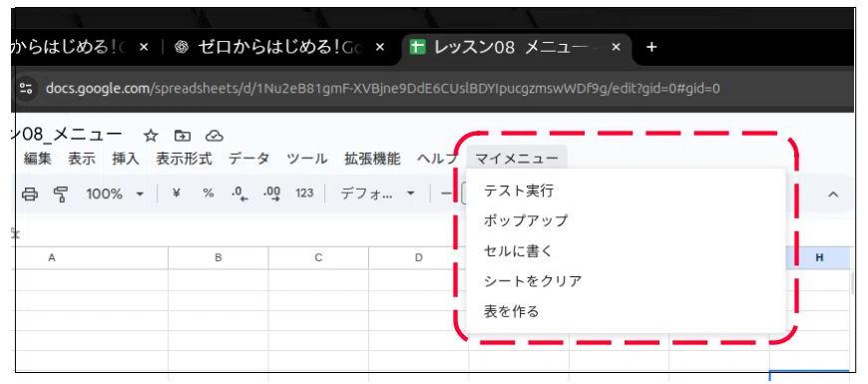868x384 pixels.
Task: Close the leftmost からはじめる tab
Action: (x=144, y=48)
